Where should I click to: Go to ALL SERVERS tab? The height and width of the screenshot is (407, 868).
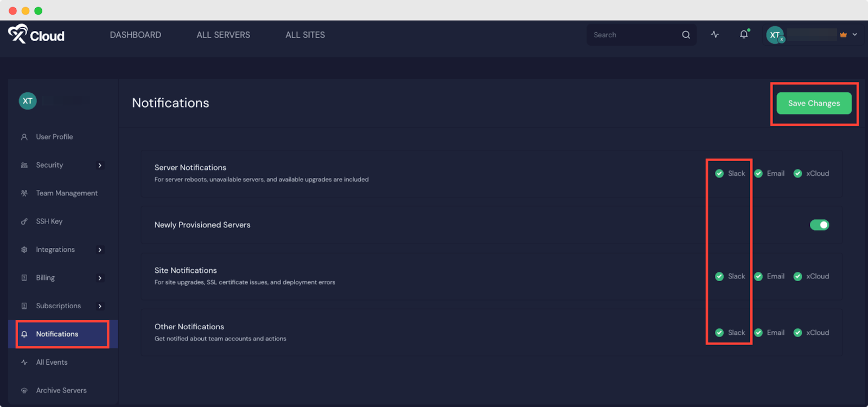click(223, 35)
